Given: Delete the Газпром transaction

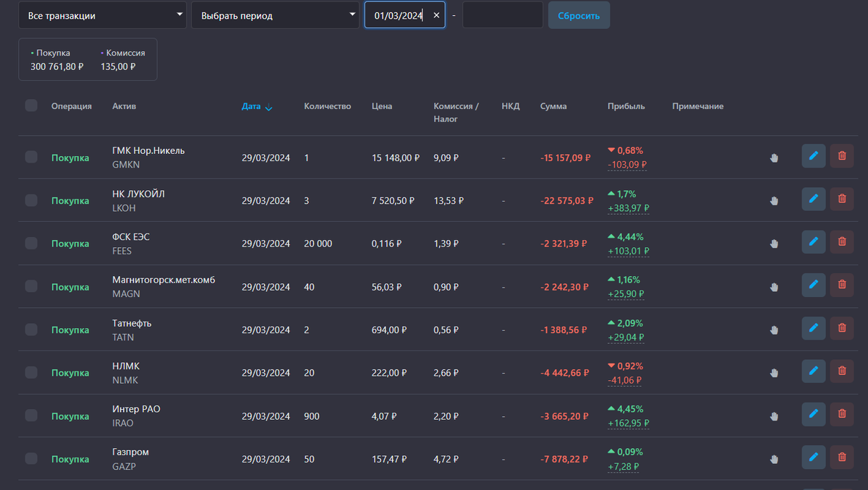Looking at the screenshot, I should pos(842,457).
